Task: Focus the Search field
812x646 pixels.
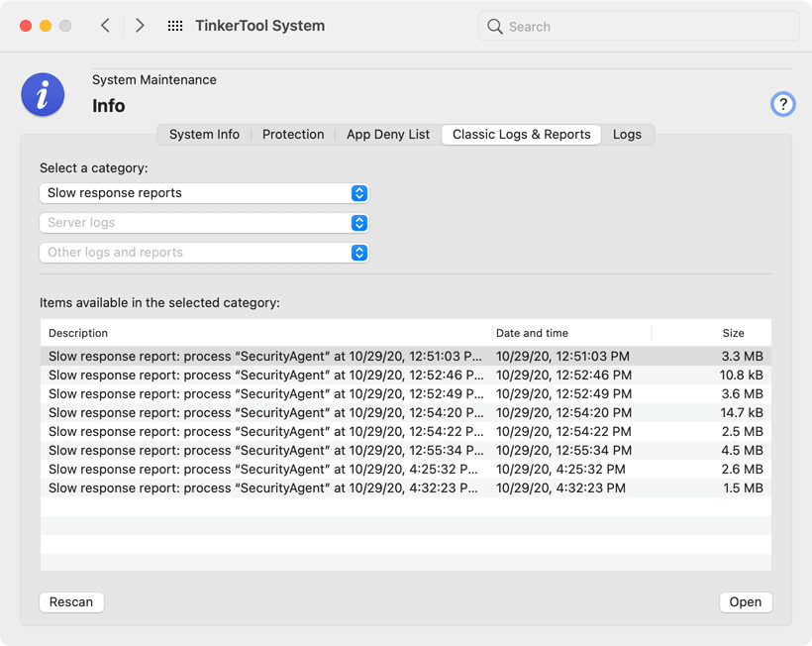Action: click(639, 27)
